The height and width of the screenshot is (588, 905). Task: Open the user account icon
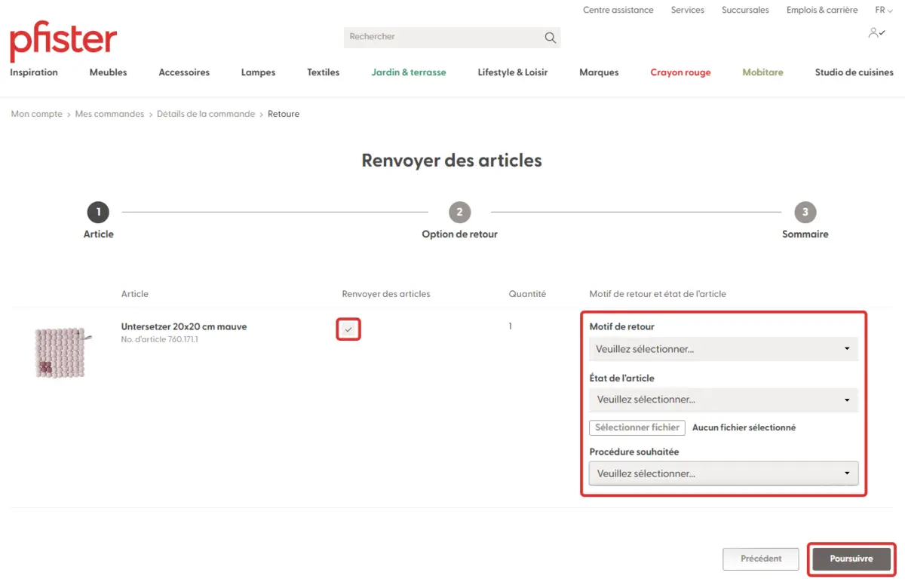point(876,33)
